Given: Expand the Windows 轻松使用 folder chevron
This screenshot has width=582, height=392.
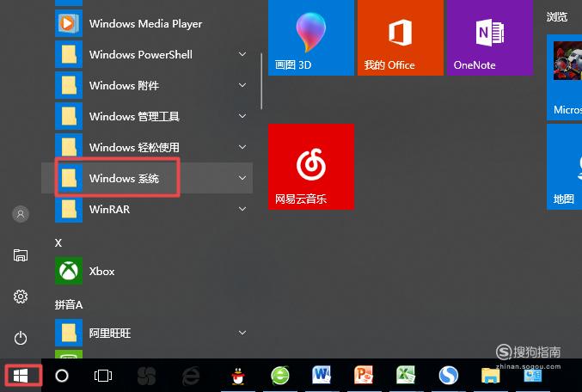Looking at the screenshot, I should point(242,147).
